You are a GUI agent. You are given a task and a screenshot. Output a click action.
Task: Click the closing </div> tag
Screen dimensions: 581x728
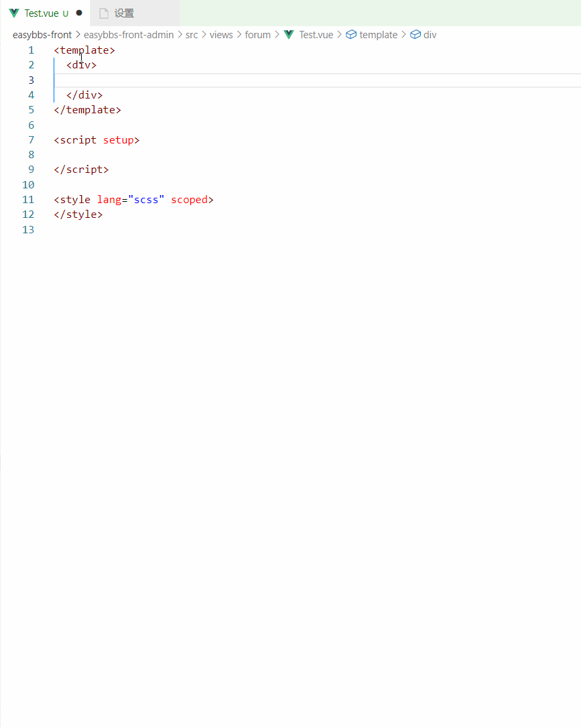(84, 95)
